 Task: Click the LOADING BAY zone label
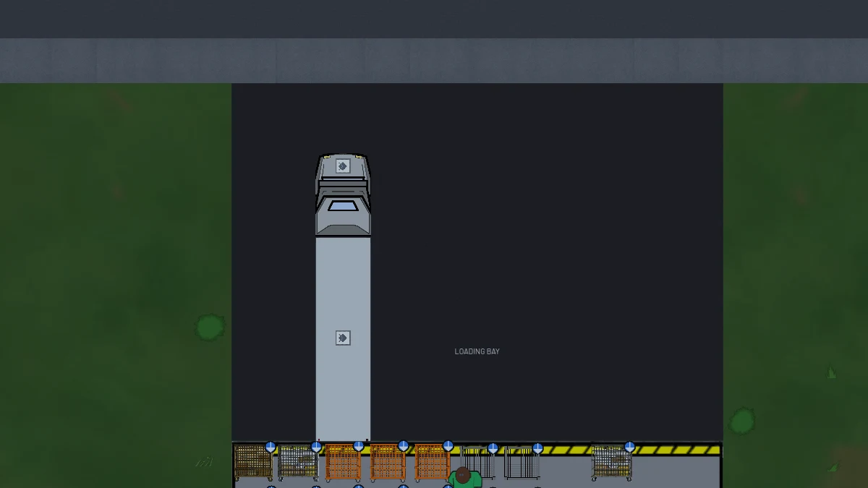click(x=477, y=351)
